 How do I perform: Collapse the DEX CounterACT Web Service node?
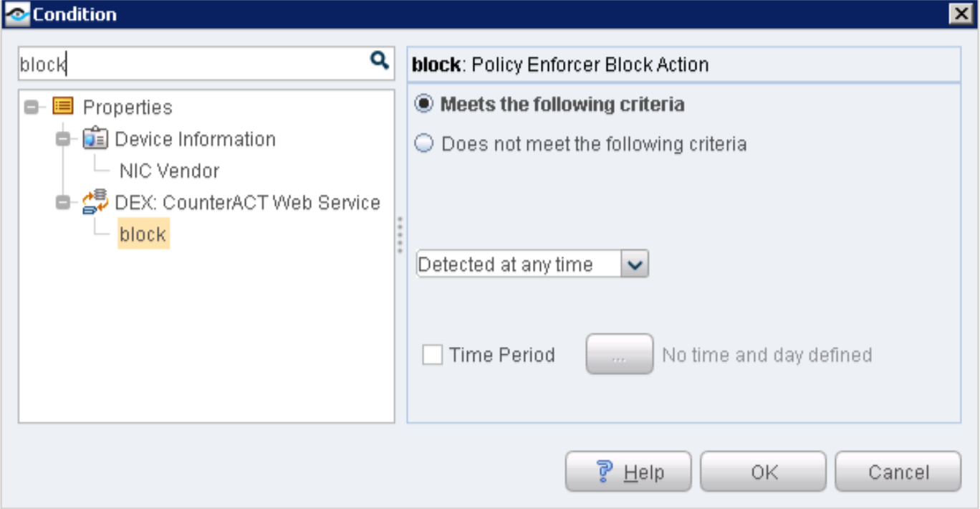click(x=63, y=203)
